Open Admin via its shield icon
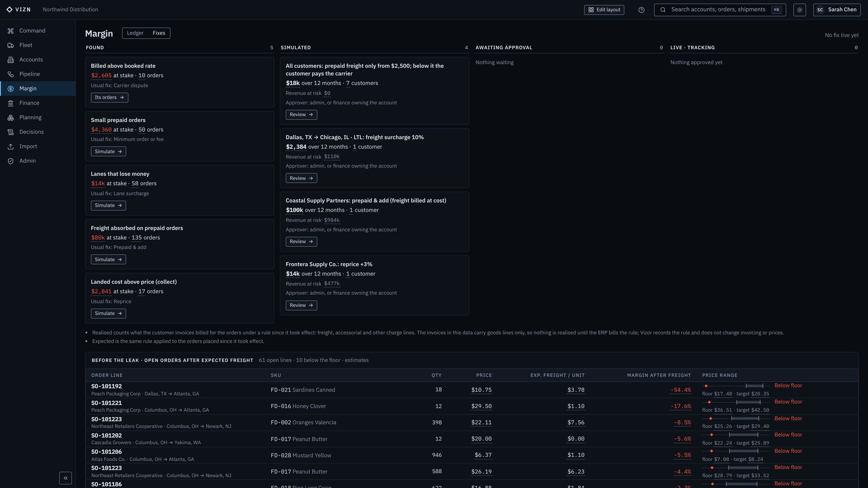Viewport: 868px width, 488px height. coord(10,161)
